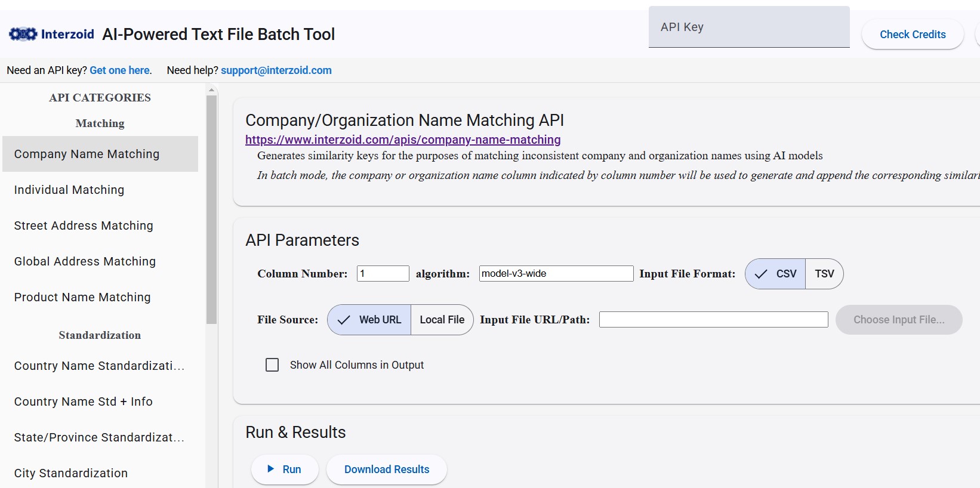Click the Check Credits button

click(913, 35)
